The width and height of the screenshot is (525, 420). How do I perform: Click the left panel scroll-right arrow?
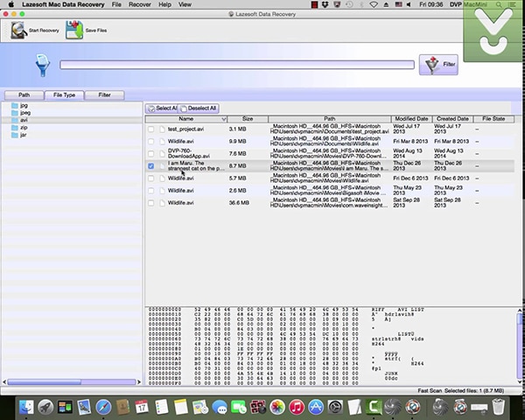[139, 382]
